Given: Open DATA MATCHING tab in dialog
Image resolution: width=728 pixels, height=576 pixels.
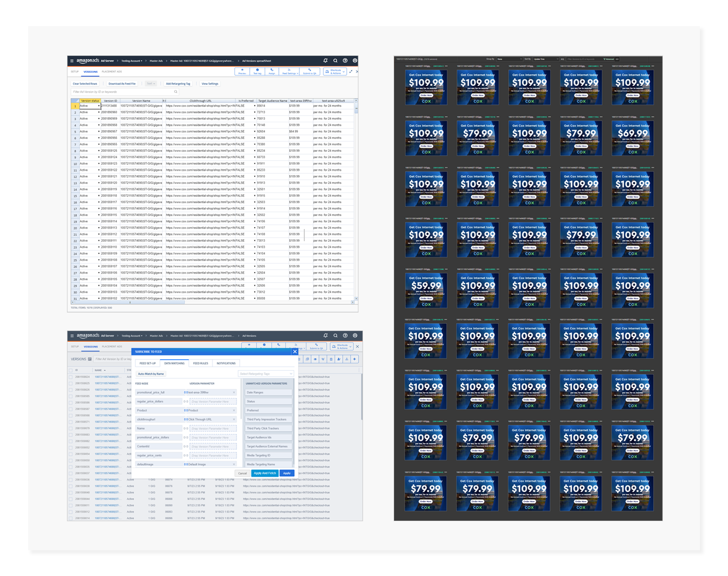Looking at the screenshot, I should point(174,363).
